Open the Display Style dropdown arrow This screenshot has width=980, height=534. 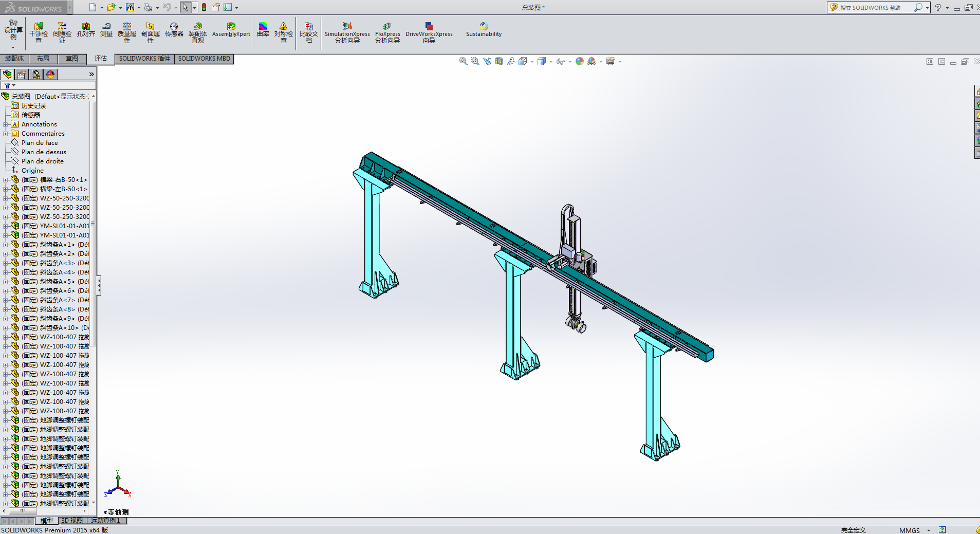[x=551, y=62]
